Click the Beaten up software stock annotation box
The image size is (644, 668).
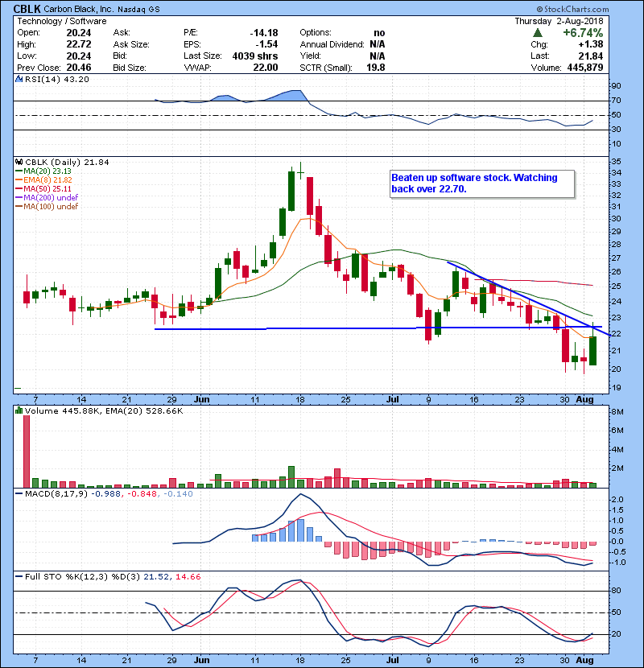click(482, 183)
